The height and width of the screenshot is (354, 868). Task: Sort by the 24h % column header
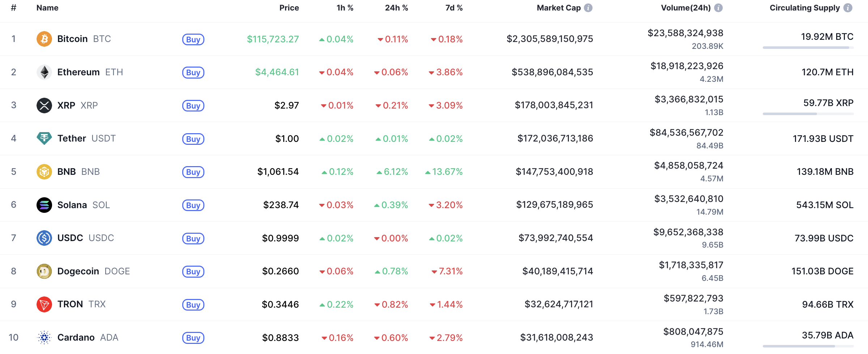pos(396,8)
